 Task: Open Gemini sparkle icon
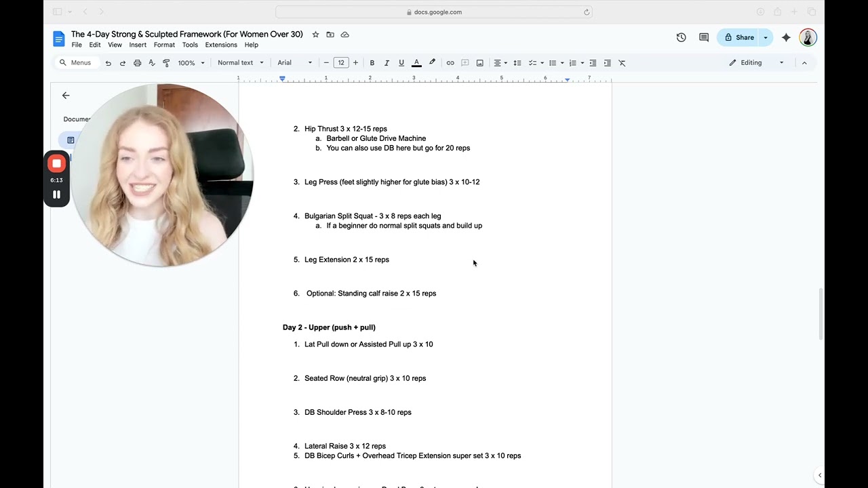(787, 38)
